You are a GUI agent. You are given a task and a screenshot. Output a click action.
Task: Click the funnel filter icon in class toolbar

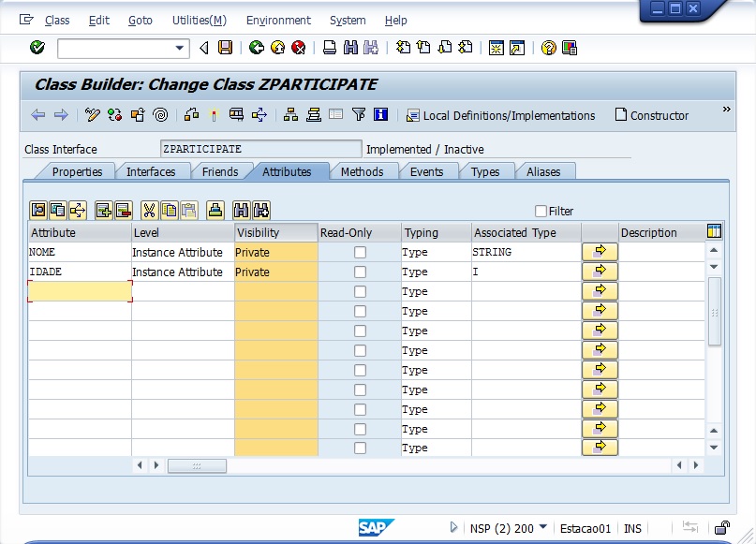coord(359,115)
